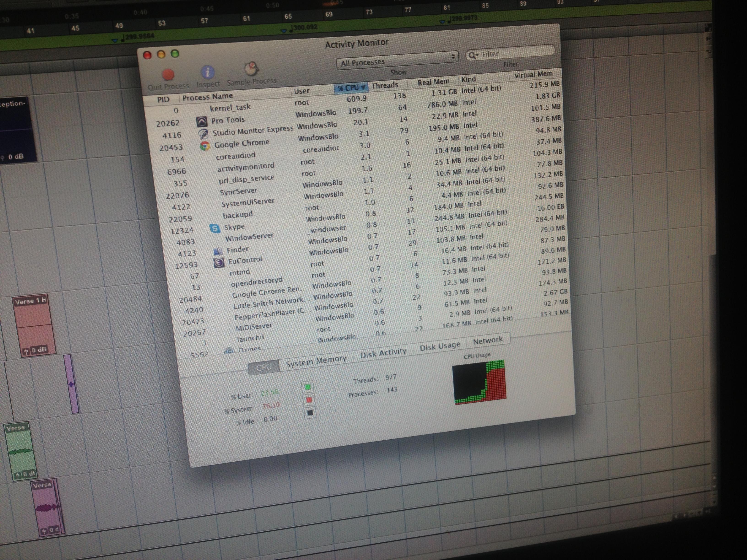Click the Process Name column header
This screenshot has height=560, width=747.
tap(207, 97)
